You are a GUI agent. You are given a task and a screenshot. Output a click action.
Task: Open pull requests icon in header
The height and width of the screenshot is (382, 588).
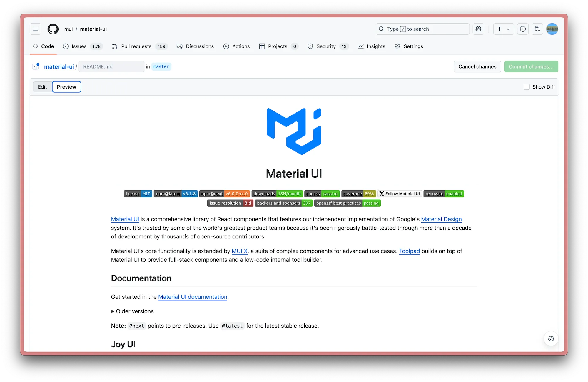click(x=537, y=29)
